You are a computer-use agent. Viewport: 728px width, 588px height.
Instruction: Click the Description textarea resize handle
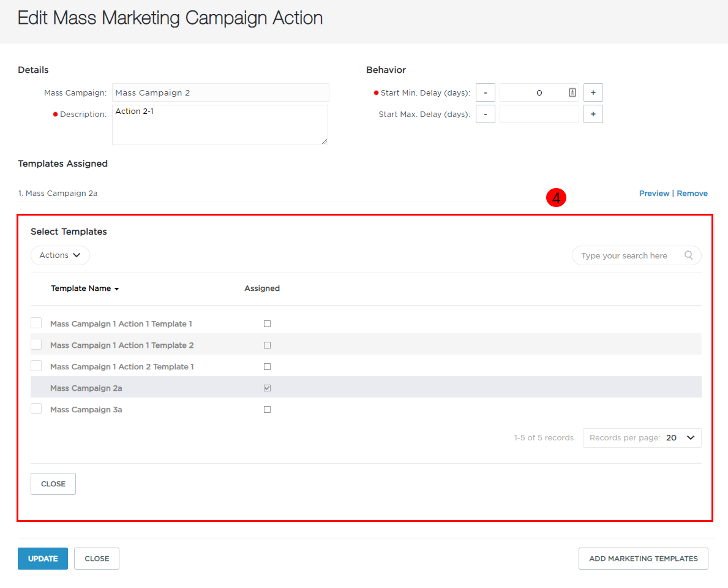pyautogui.click(x=325, y=141)
